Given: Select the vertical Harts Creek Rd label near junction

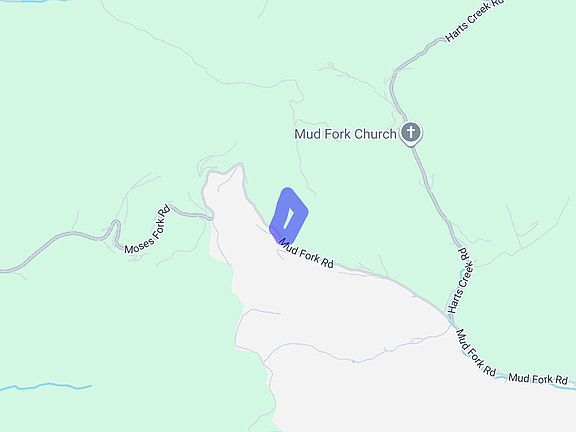Looking at the screenshot, I should tap(460, 281).
